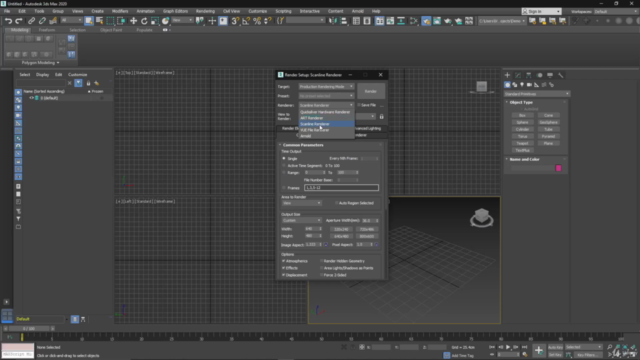Create a Sphere primitive
640x360 pixels.
coord(522,122)
